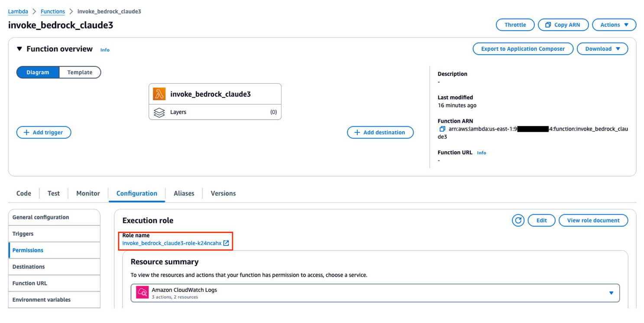Click View role document button

click(593, 220)
